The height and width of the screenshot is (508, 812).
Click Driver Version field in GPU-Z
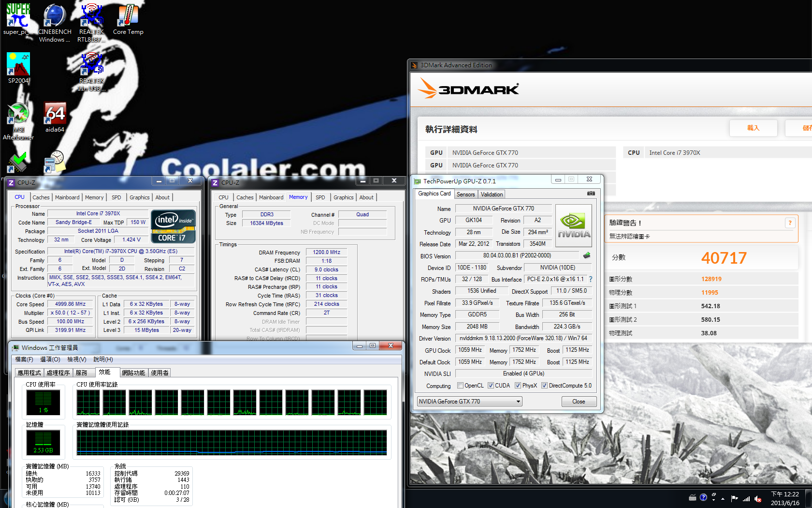[523, 338]
